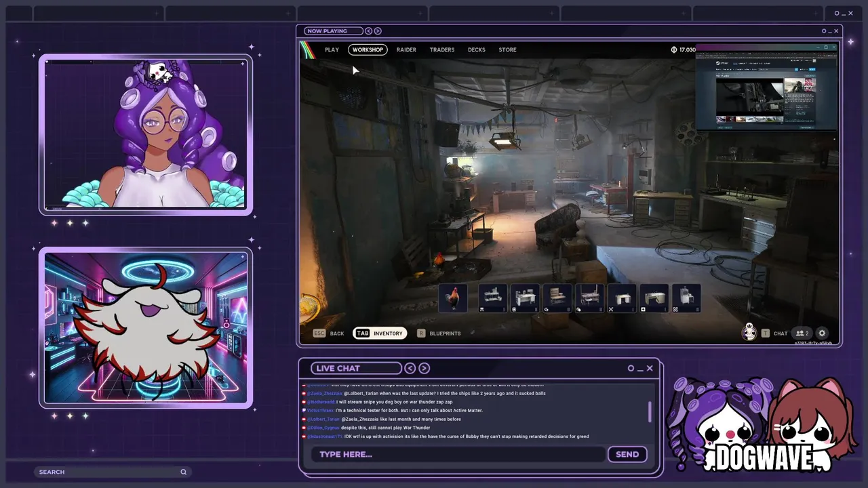Screen dimensions: 868x488
Task: Click the Live Chat scrollbar handle
Action: click(650, 411)
